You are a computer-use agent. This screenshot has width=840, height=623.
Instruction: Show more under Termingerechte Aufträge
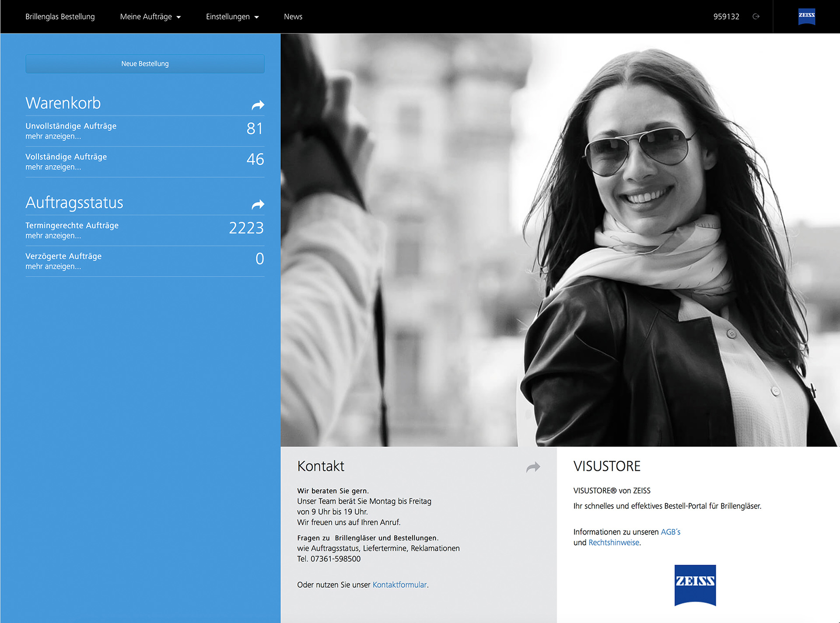point(53,236)
